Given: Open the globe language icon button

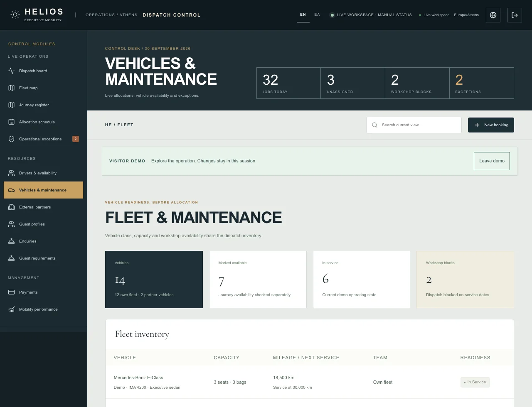Looking at the screenshot, I should pos(493,15).
